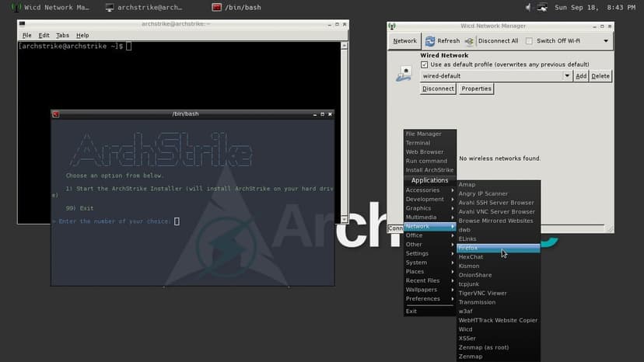Click the terminal monitor icon in taskbar
This screenshot has height=362, width=644.
click(109, 8)
